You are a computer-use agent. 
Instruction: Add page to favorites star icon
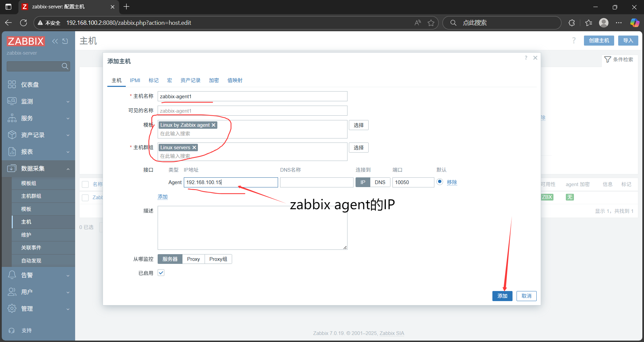click(x=431, y=23)
